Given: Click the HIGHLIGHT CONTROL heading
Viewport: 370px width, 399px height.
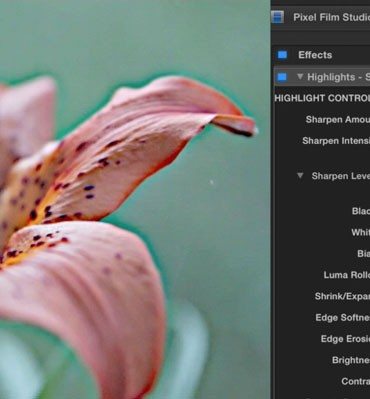Looking at the screenshot, I should (x=322, y=98).
